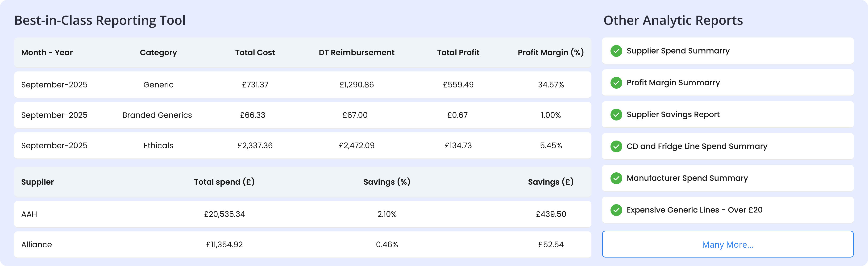Image resolution: width=868 pixels, height=266 pixels.
Task: Open the Supplier Spend Summary report
Action: point(678,51)
